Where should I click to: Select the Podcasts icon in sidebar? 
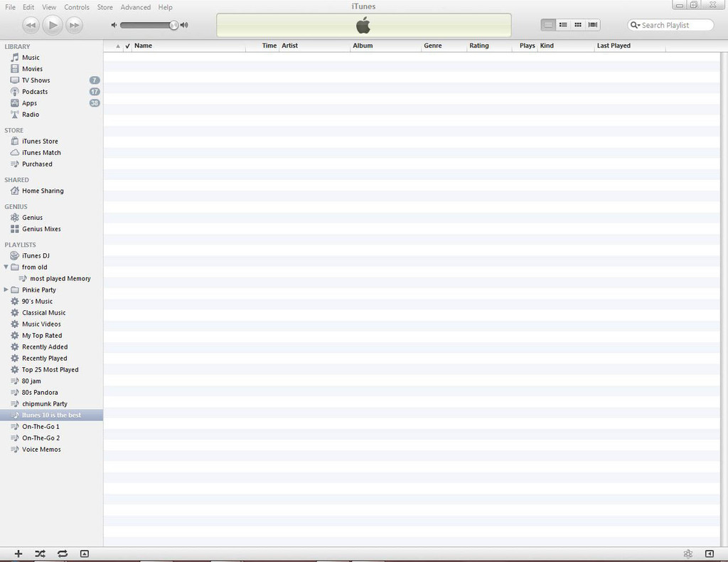coord(15,92)
